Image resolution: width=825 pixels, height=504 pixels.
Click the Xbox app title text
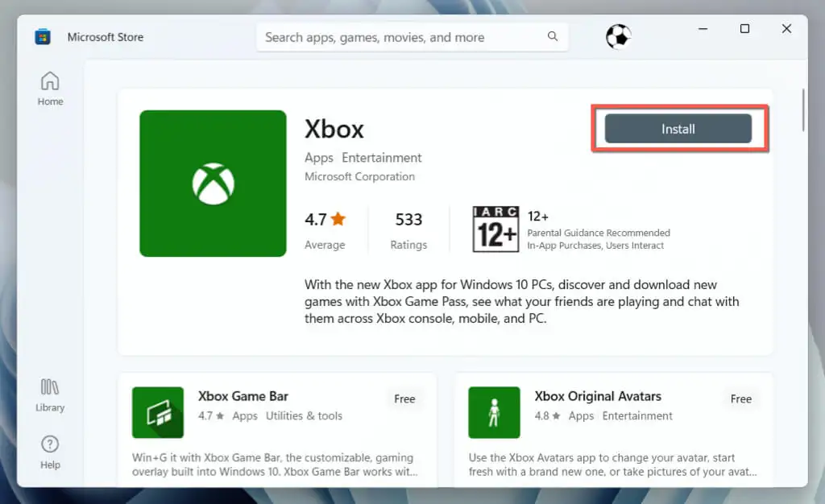[x=334, y=130]
